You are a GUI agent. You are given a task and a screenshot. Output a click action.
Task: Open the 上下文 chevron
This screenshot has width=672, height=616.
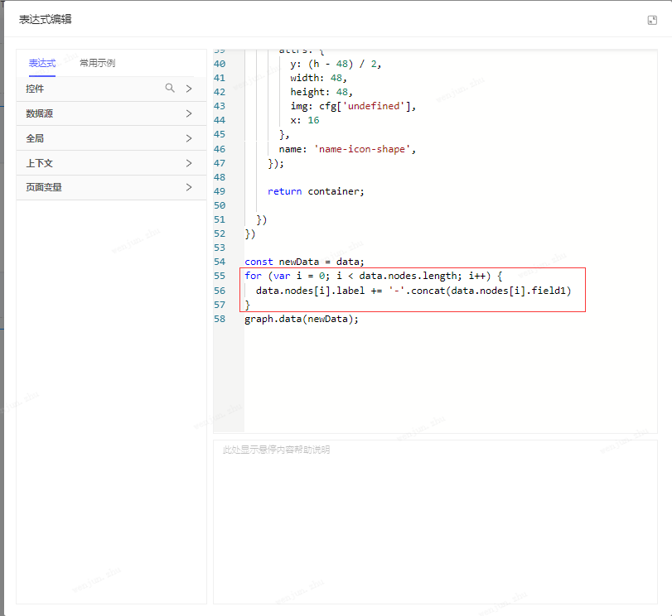pos(189,163)
